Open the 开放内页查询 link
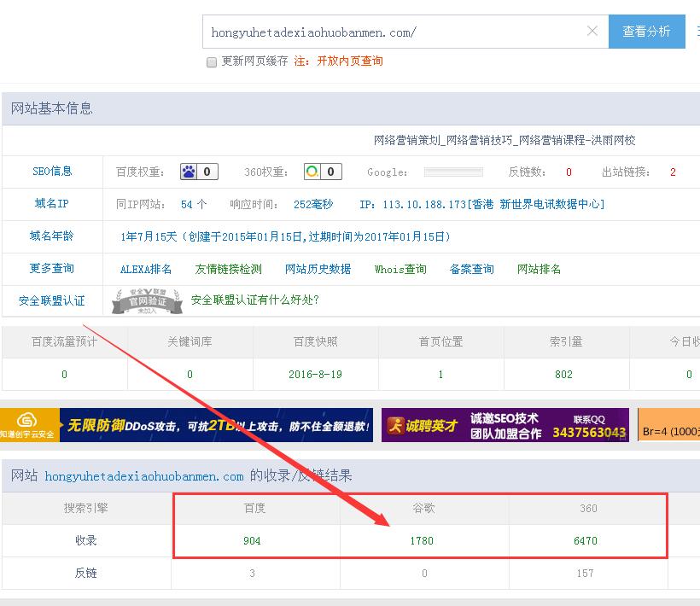 [x=350, y=61]
